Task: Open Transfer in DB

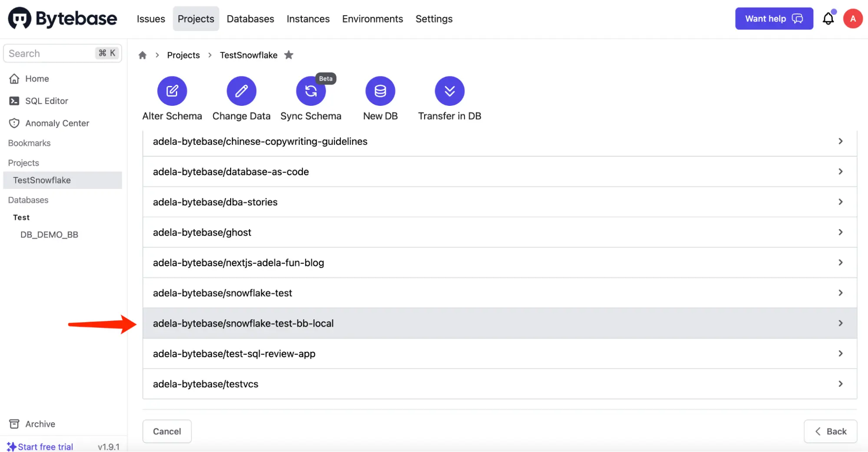Action: click(x=449, y=98)
